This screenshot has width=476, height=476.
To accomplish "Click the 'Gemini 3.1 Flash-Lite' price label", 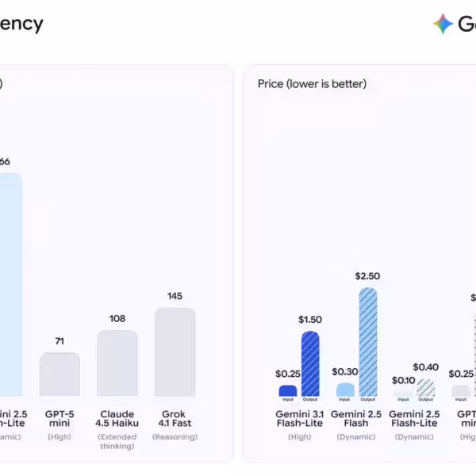I will tap(300, 419).
